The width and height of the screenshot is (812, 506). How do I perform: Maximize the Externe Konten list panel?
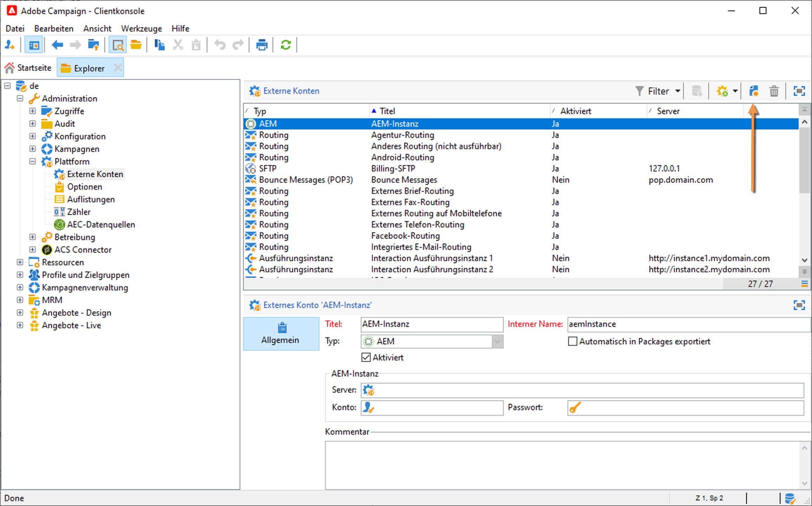tap(799, 91)
